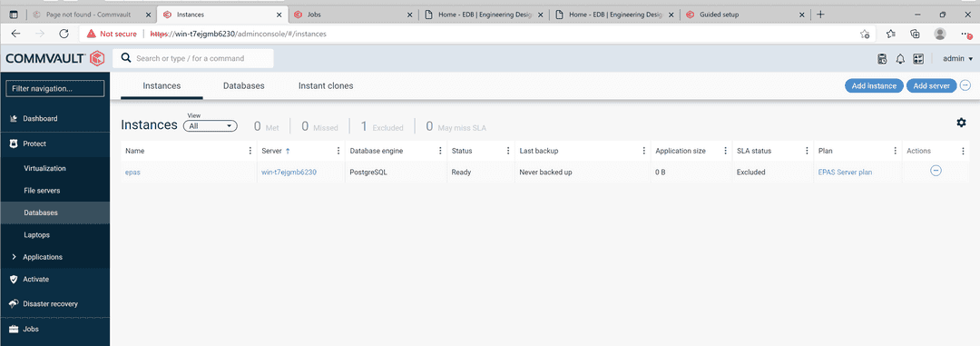Filter by Missed SLA count
Viewport: 980px width, 346px height.
click(319, 126)
